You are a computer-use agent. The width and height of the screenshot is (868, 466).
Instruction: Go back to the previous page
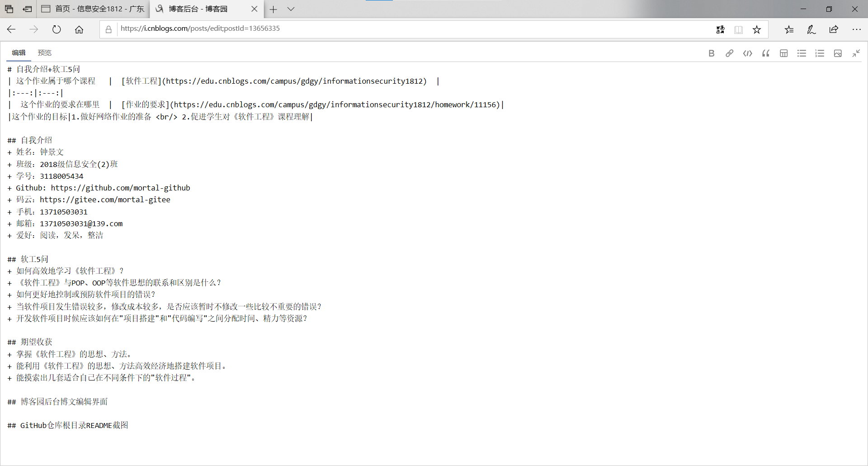pos(11,29)
